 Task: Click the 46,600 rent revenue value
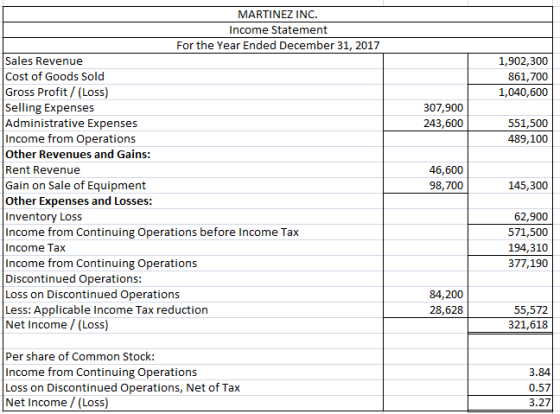(446, 170)
